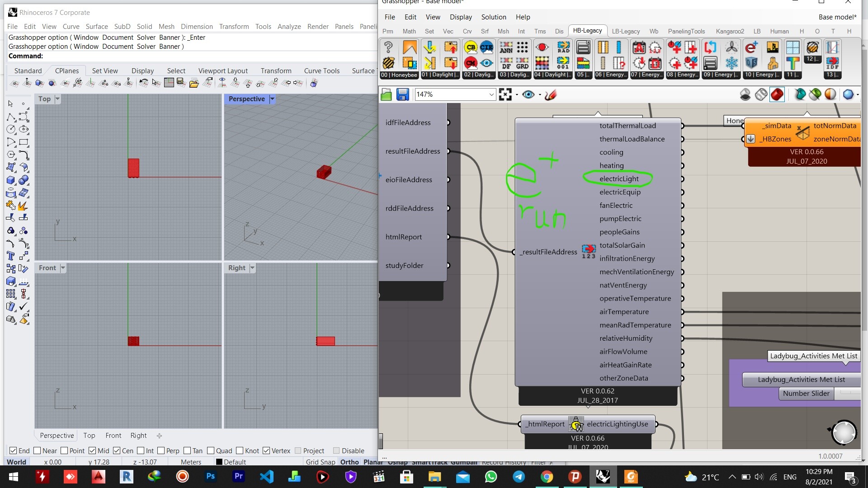Expand the eye named-views dropdown arrow in Grasshopper
The image size is (868, 488).
point(539,95)
